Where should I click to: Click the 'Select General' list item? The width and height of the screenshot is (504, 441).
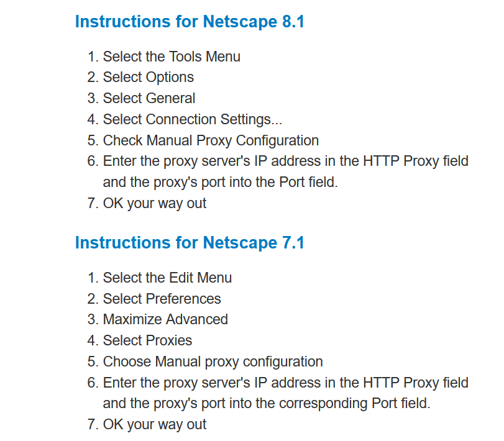(149, 98)
